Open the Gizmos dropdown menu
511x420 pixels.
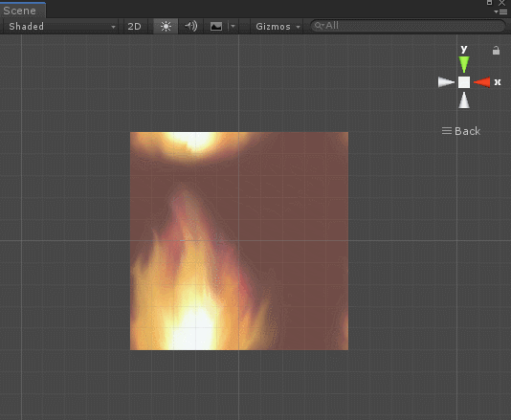pos(277,27)
